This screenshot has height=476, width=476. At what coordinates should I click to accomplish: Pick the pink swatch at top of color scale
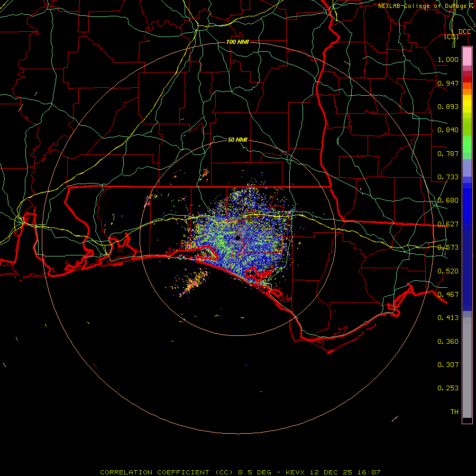tap(467, 57)
